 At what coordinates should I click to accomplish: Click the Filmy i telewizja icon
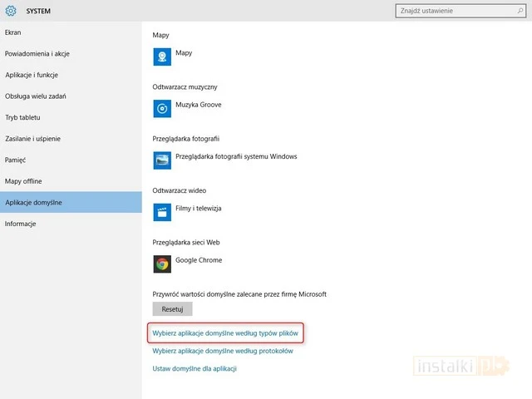pos(162,212)
